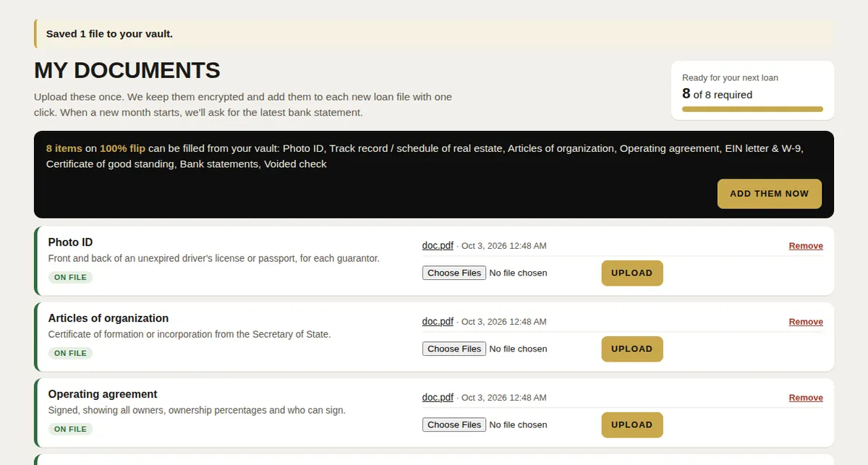The height and width of the screenshot is (465, 868).
Task: Click the "Upload these once" intro paragraph
Action: [x=243, y=105]
